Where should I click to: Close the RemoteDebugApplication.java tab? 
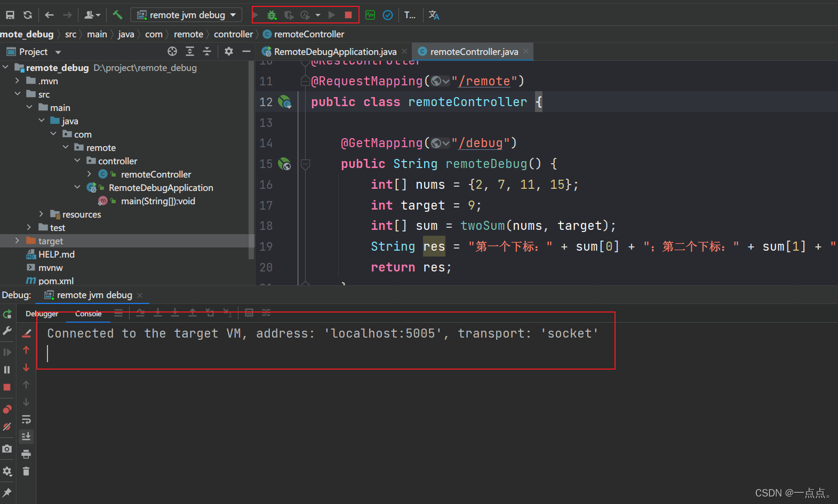pyautogui.click(x=404, y=51)
